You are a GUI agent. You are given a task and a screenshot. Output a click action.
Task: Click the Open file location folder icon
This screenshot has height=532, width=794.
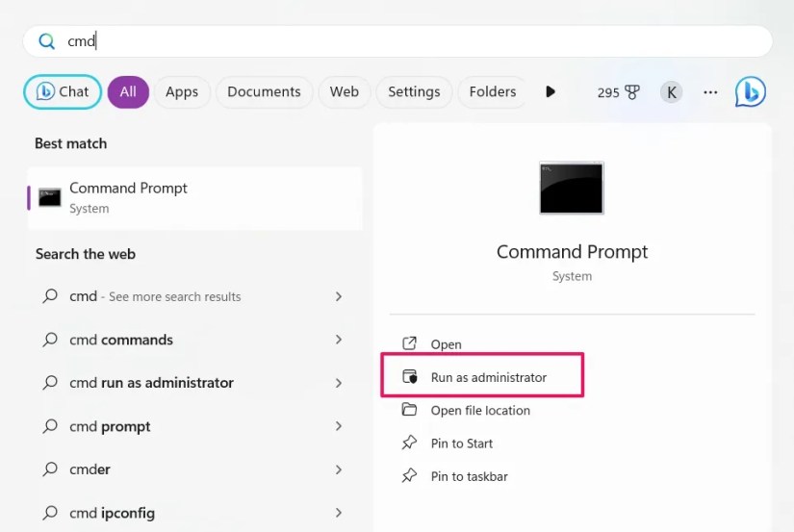pyautogui.click(x=409, y=410)
